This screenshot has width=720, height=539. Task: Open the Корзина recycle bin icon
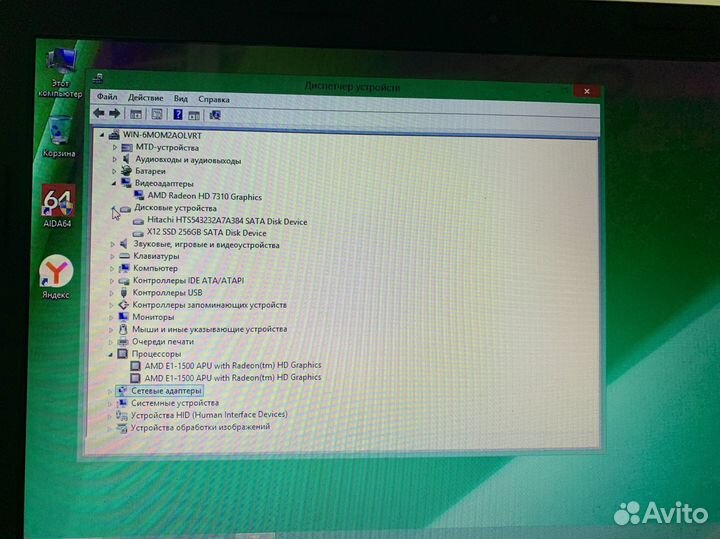[58, 136]
